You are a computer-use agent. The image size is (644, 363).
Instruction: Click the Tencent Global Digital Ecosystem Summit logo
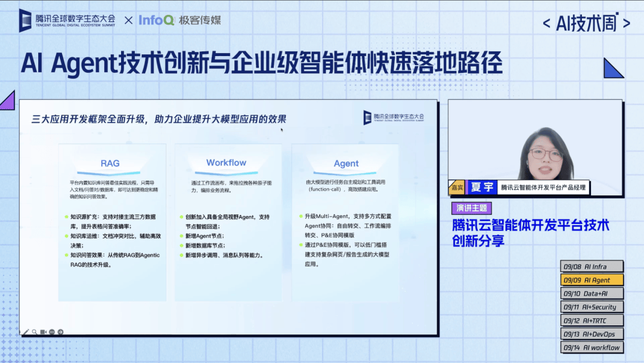click(67, 20)
